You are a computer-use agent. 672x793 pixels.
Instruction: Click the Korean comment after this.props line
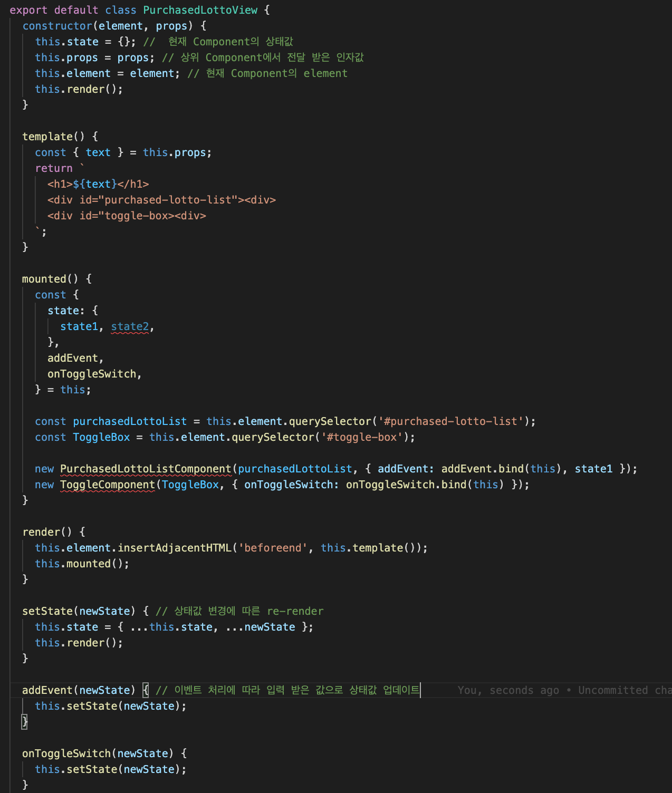[263, 57]
